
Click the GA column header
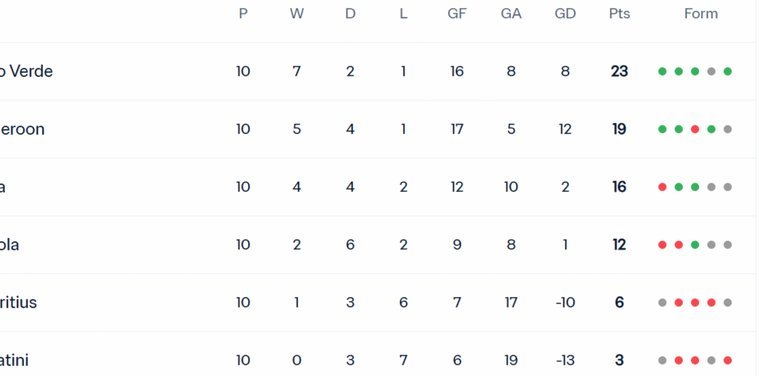point(511,14)
